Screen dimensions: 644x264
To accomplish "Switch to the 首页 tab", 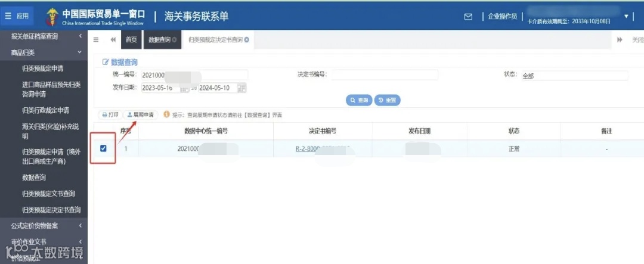I will coord(131,40).
